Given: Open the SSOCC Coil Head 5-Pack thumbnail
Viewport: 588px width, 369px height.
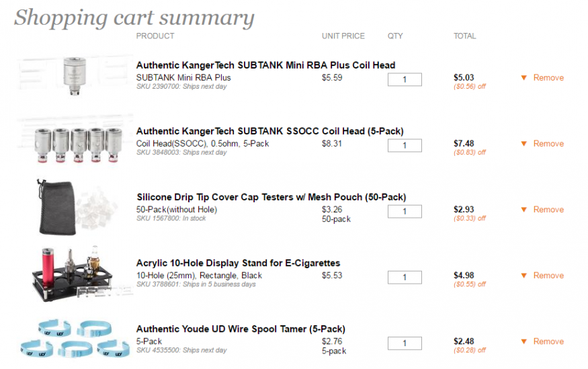Looking at the screenshot, I should [x=74, y=142].
